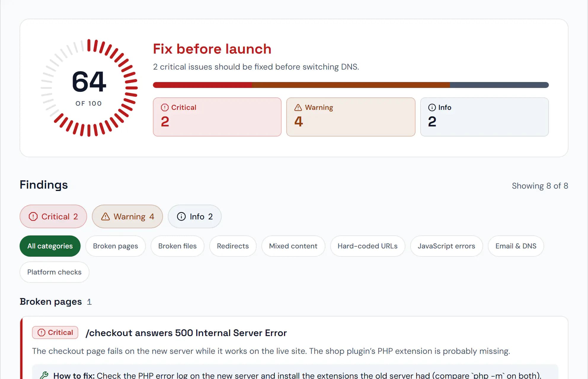Click the Warning count summary card
Image resolution: width=588 pixels, height=379 pixels.
click(351, 117)
